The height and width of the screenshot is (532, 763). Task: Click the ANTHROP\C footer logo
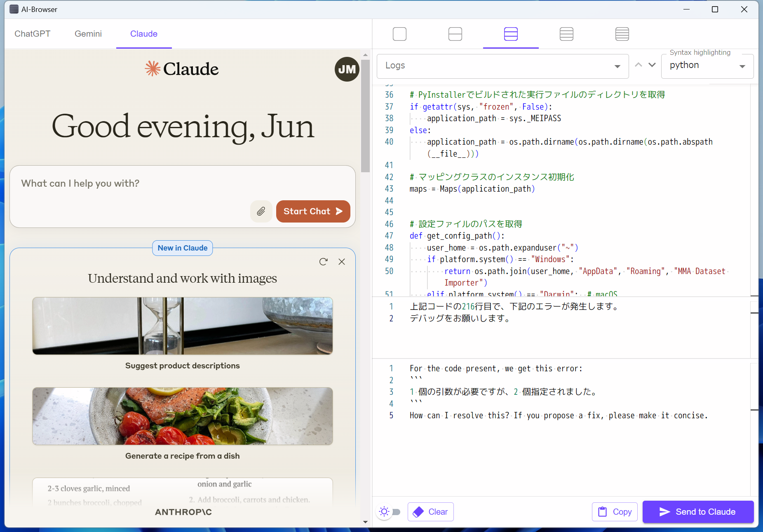(x=183, y=512)
